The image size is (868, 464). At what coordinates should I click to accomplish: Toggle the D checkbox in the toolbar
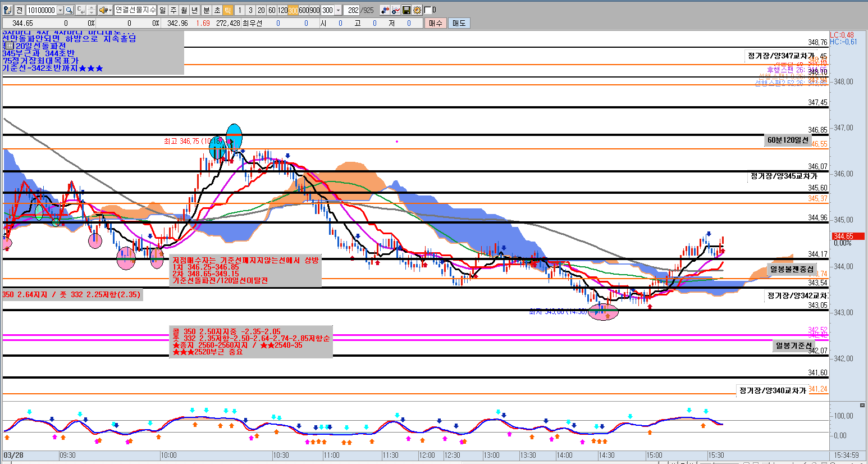pyautogui.click(x=428, y=10)
